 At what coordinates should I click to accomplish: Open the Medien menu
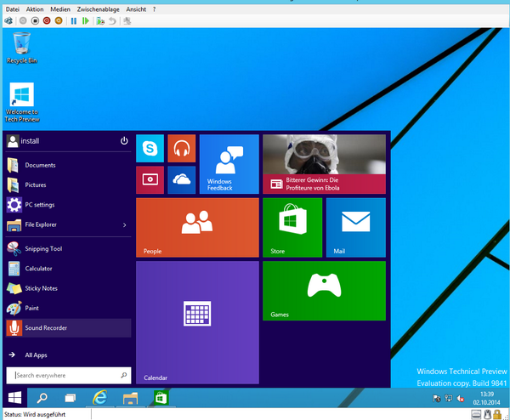(x=60, y=9)
